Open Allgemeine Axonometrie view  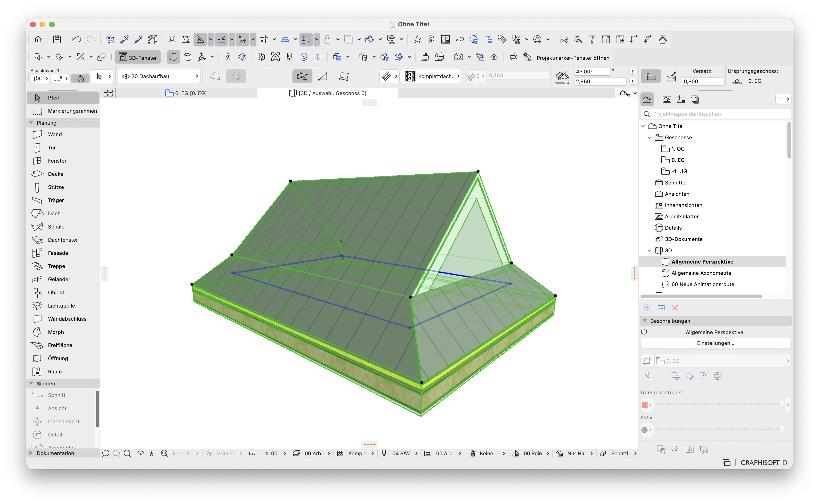pyautogui.click(x=701, y=273)
